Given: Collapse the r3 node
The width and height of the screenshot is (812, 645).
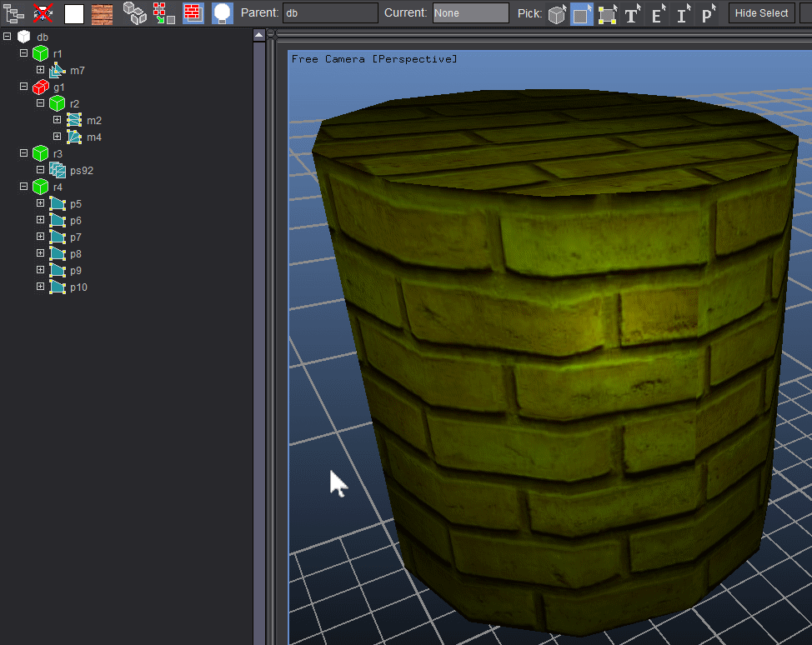Looking at the screenshot, I should (24, 152).
